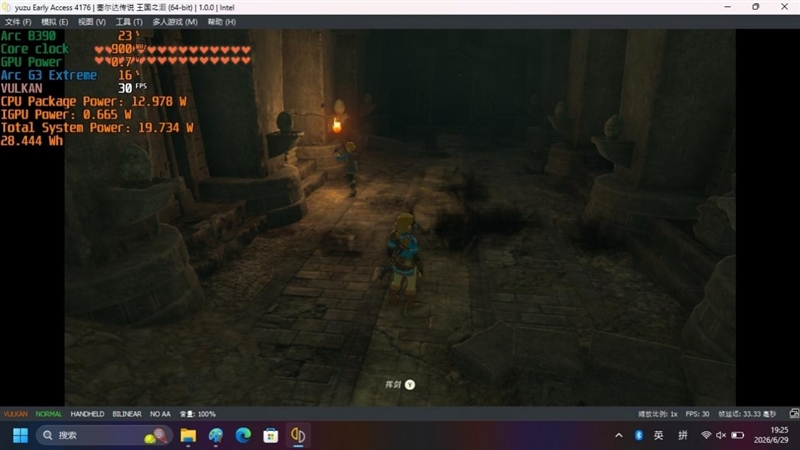Click the 帧延迟 33.33 毫秒 status text

747,414
